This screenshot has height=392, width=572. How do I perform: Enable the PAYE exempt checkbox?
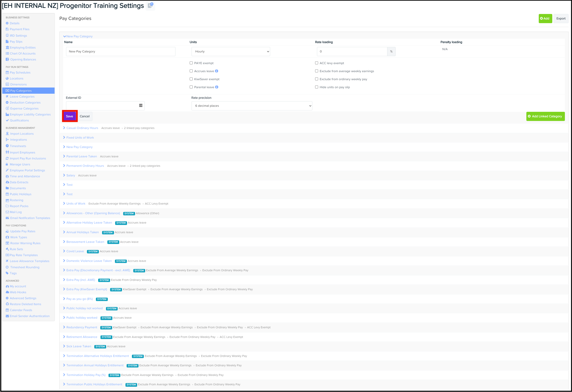(191, 63)
